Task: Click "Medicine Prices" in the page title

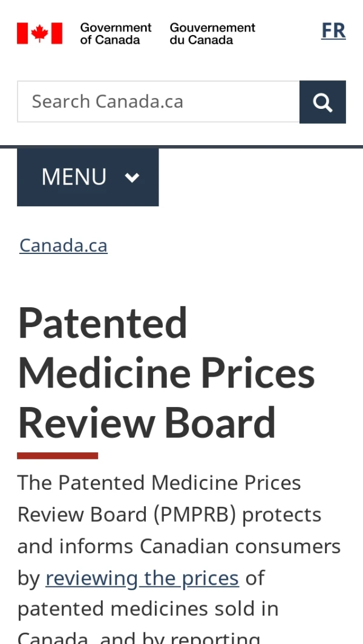Action: click(x=166, y=373)
